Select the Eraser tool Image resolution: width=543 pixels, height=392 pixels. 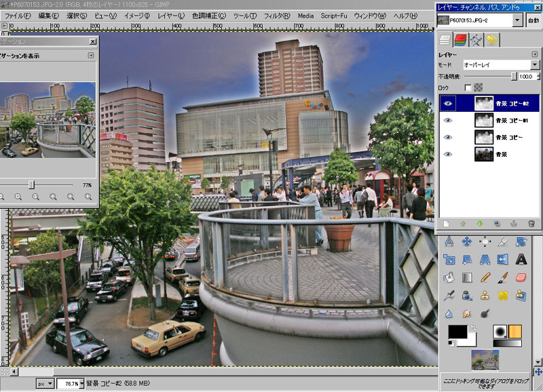[x=521, y=277]
